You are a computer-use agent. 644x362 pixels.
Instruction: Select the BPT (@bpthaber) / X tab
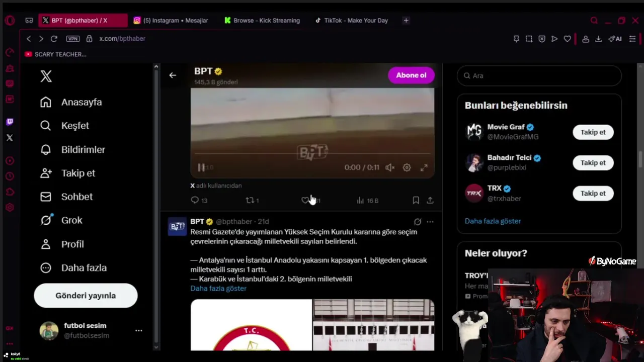point(84,21)
